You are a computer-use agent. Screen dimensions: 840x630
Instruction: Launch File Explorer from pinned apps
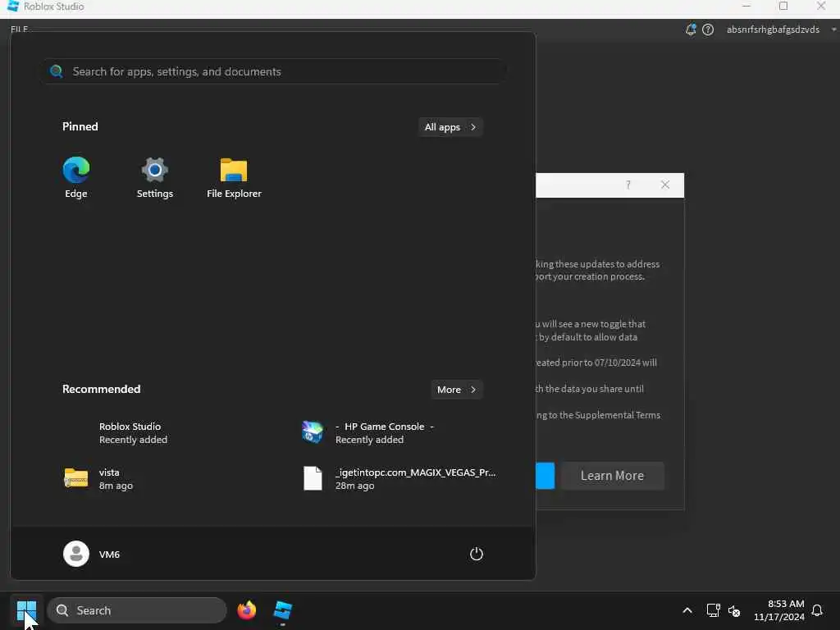(x=234, y=177)
